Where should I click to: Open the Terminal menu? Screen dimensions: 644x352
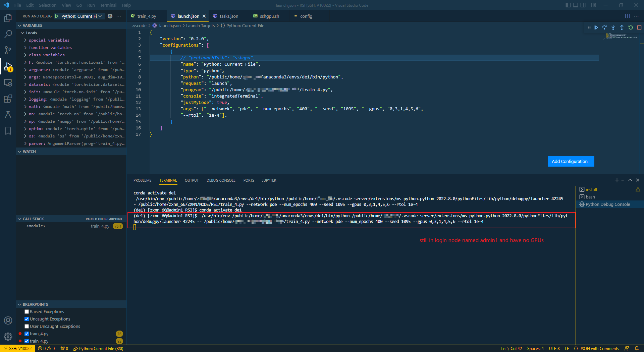tap(108, 5)
